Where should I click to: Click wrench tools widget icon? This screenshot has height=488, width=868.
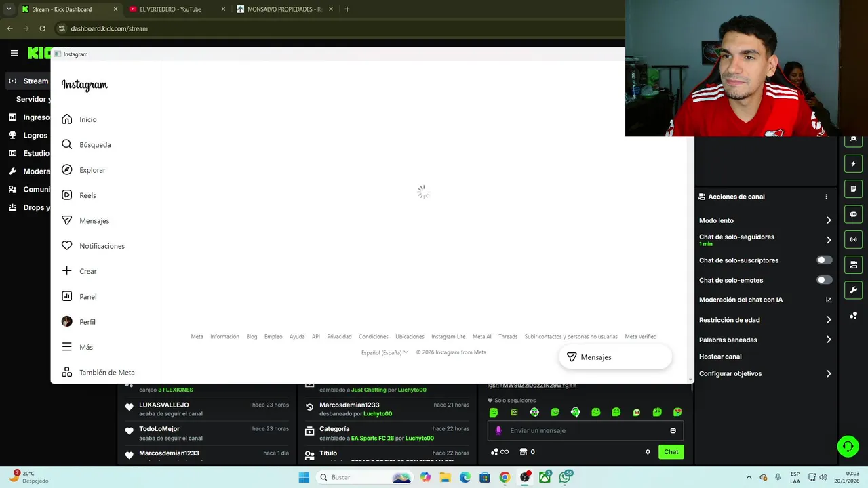[853, 290]
